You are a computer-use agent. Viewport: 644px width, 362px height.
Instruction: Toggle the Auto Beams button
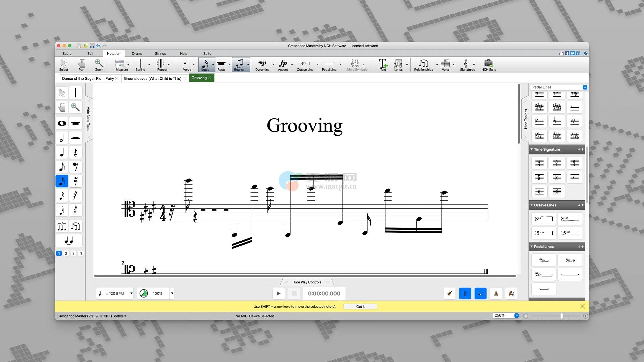pyautogui.click(x=239, y=65)
